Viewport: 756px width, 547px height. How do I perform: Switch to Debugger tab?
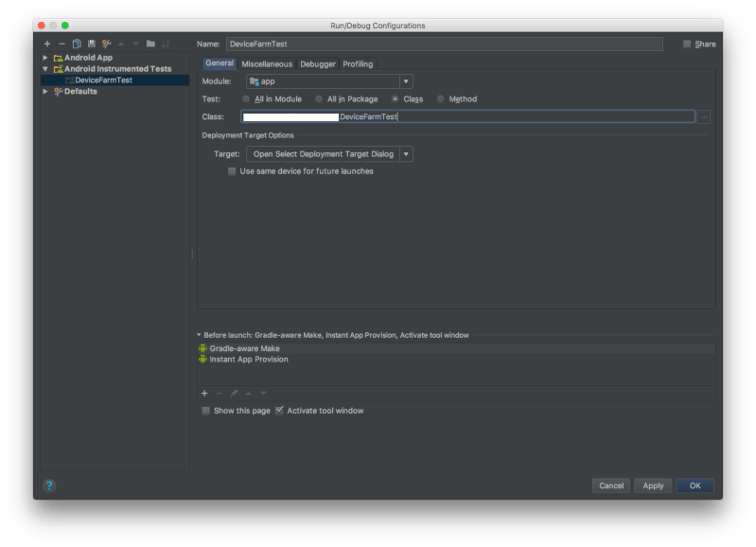pos(318,63)
